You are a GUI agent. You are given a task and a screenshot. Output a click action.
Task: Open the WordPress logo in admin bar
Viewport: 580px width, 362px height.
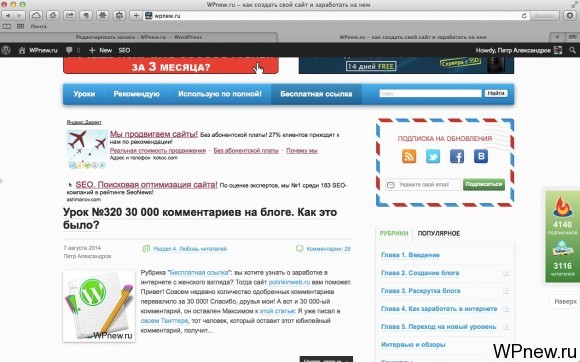point(6,50)
